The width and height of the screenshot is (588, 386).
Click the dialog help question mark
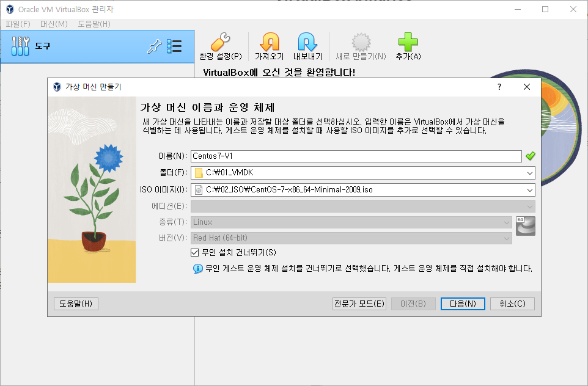(499, 87)
